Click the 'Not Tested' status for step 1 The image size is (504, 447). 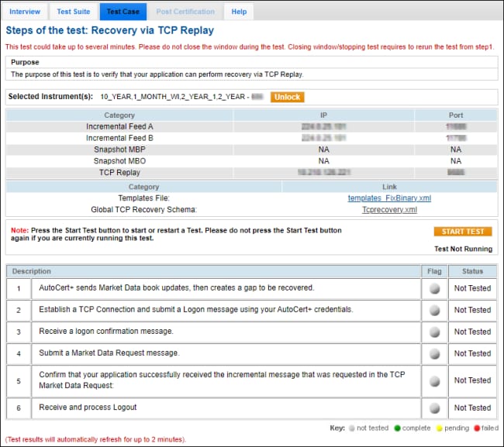471,288
